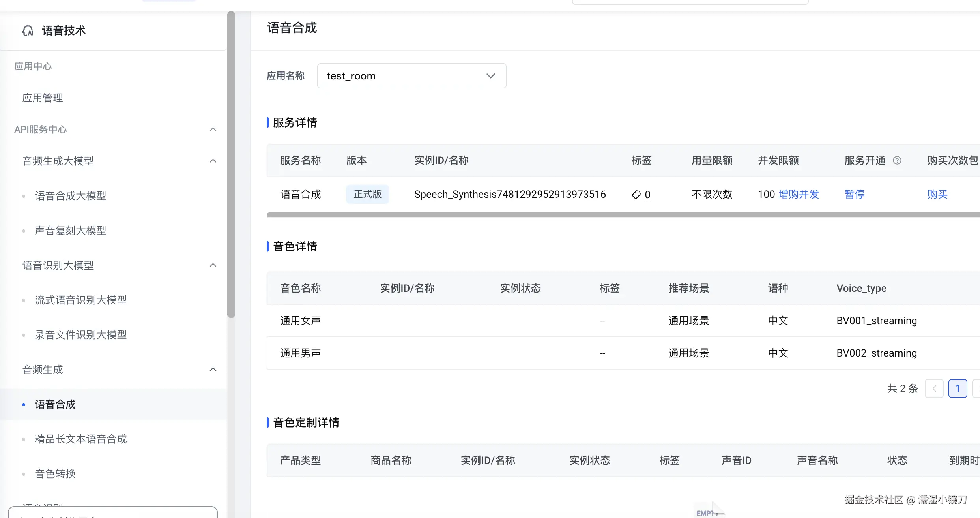Select 精品长文本语音合成 item

pos(81,439)
